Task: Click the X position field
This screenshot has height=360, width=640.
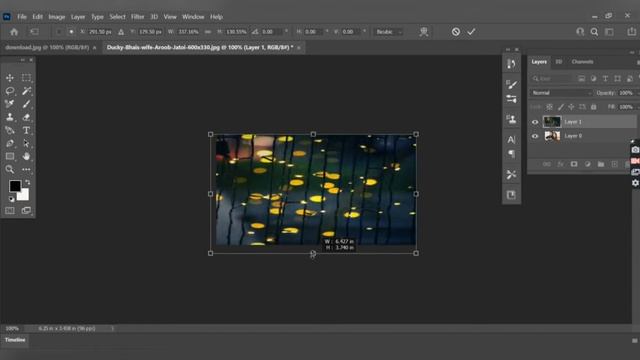Action: 100,32
